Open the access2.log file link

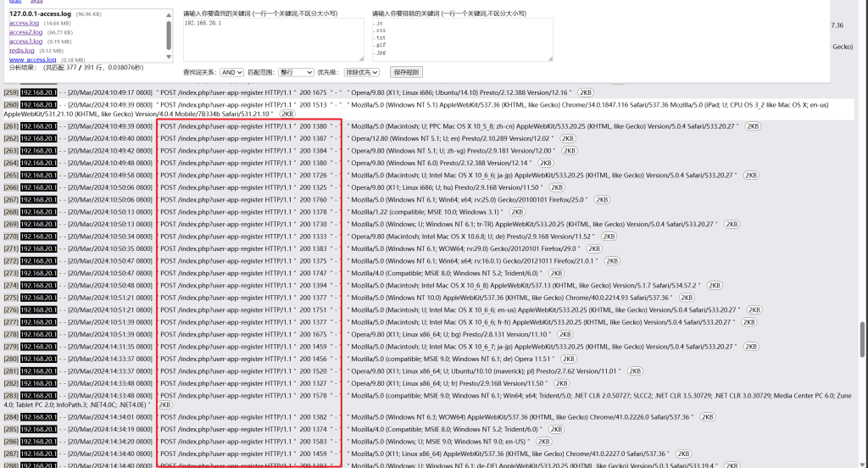coord(25,32)
